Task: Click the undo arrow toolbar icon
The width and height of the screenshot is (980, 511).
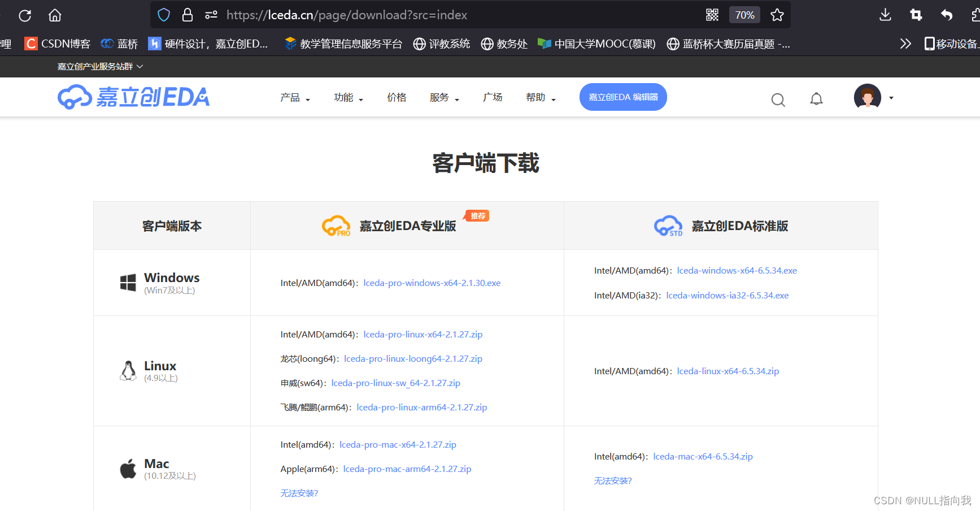Action: coord(947,15)
